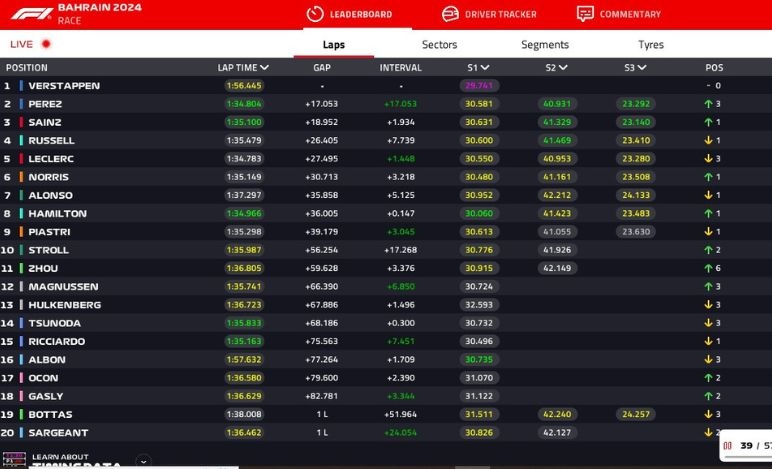Viewport: 772px width, 469px height.
Task: Click the F1 logo in the header
Action: click(28, 13)
